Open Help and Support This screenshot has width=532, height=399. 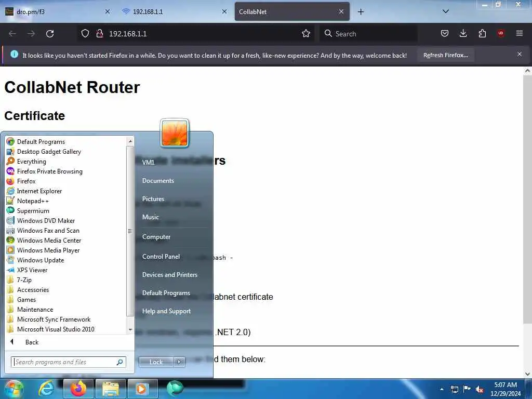click(x=166, y=311)
